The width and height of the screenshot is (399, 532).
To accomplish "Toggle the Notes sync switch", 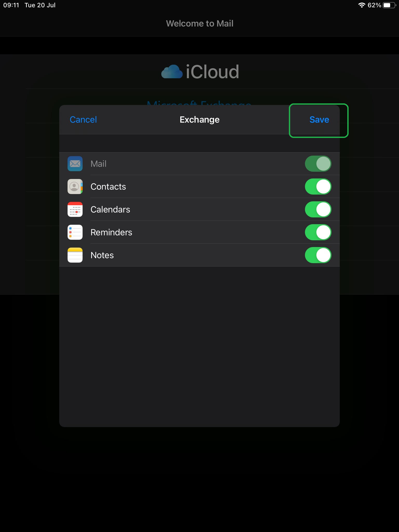I will [x=318, y=255].
